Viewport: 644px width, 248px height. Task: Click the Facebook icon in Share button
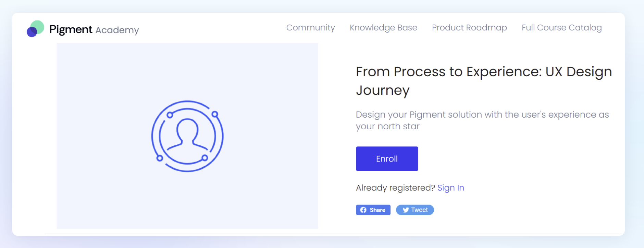[363, 210]
